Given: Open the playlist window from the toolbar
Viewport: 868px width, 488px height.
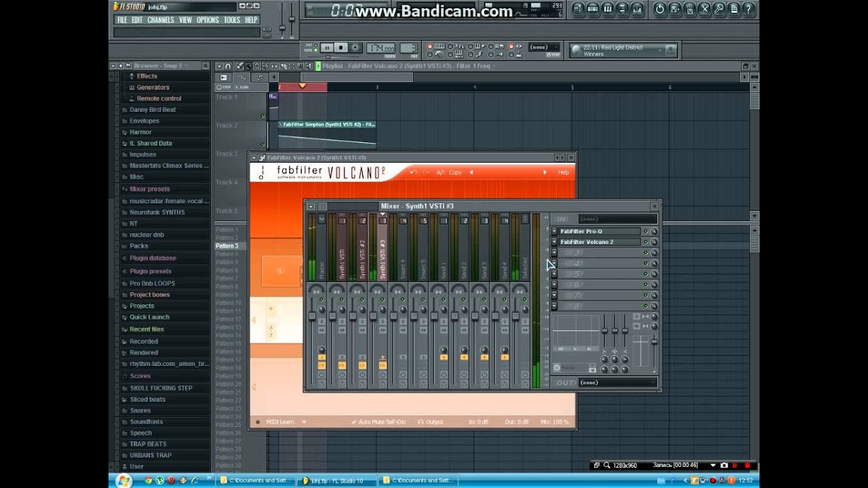Looking at the screenshot, I should pyautogui.click(x=578, y=9).
